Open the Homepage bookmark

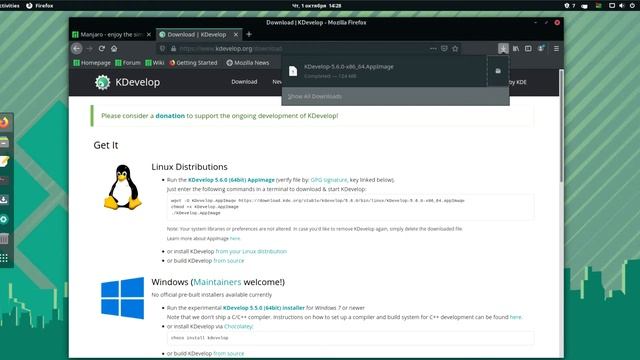click(92, 63)
